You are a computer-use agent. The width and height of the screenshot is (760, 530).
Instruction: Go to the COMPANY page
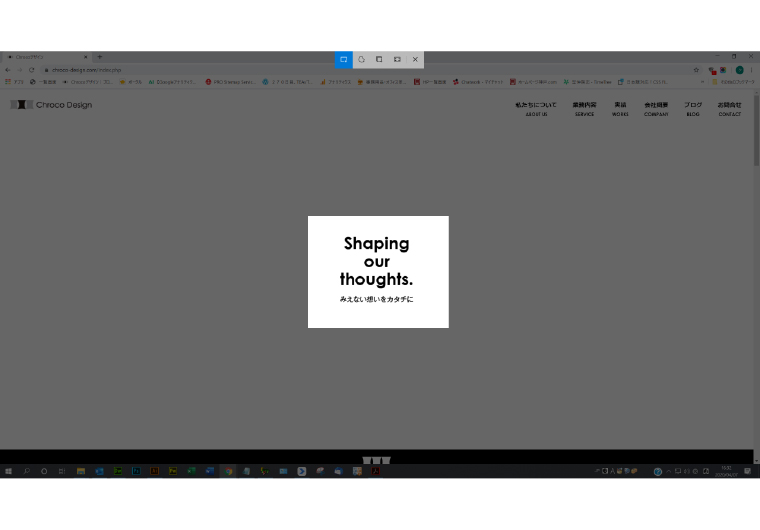tap(656, 108)
